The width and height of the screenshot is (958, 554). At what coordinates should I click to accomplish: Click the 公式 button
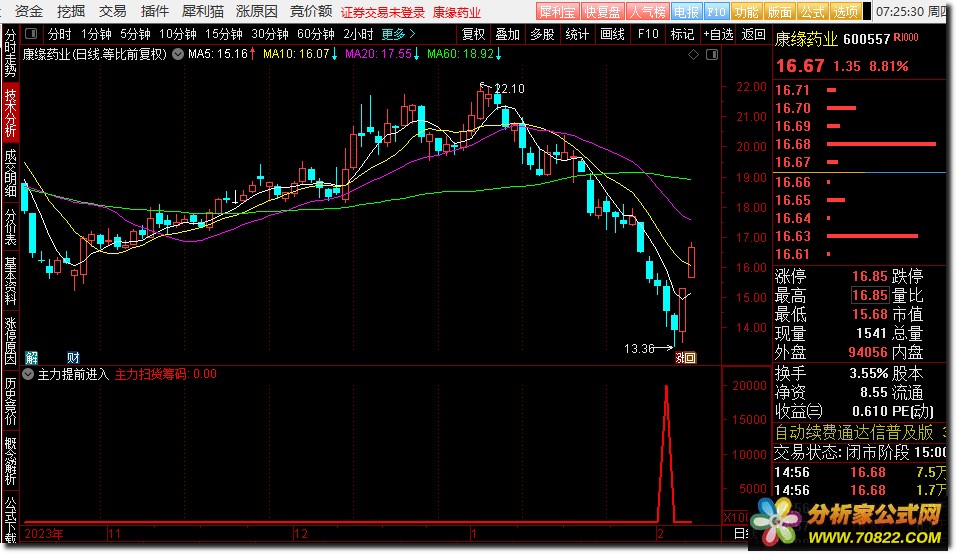[813, 12]
